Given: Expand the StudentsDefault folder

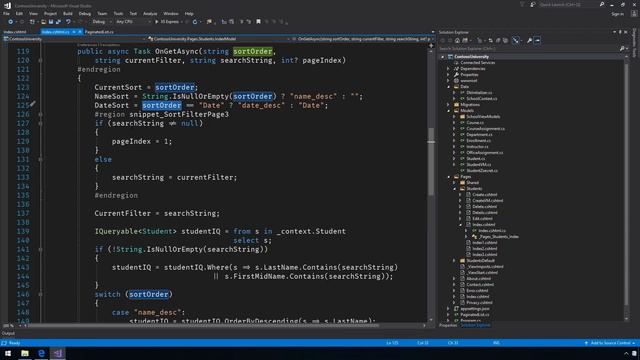Looking at the screenshot, I should pos(454,260).
